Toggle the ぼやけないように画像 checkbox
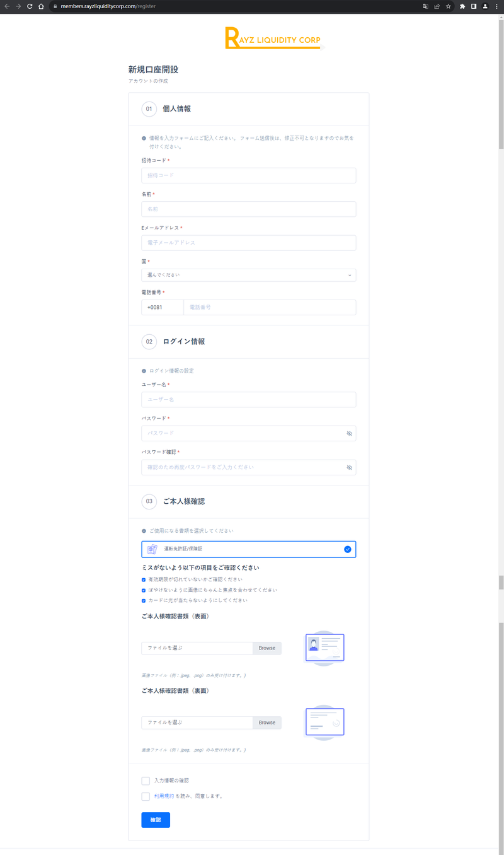This screenshot has width=504, height=855. click(144, 590)
